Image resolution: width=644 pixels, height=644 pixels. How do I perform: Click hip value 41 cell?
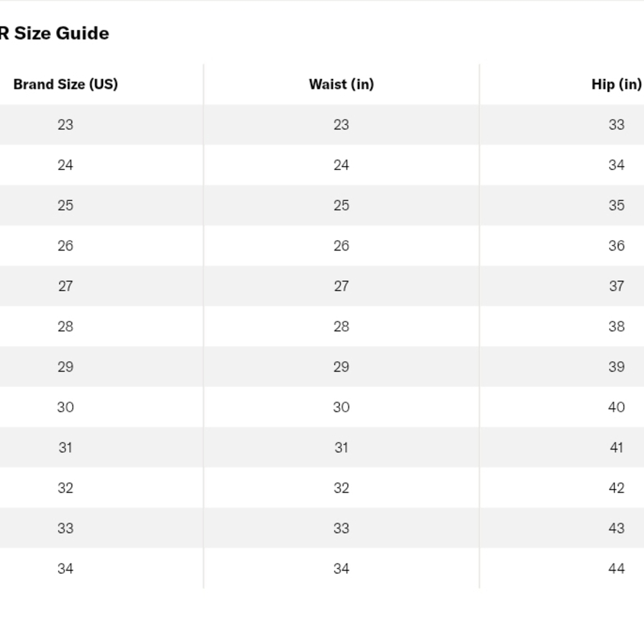coord(616,448)
